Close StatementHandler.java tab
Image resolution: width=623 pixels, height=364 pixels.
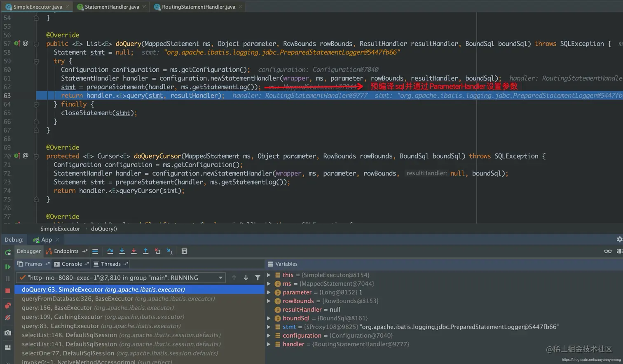point(144,7)
